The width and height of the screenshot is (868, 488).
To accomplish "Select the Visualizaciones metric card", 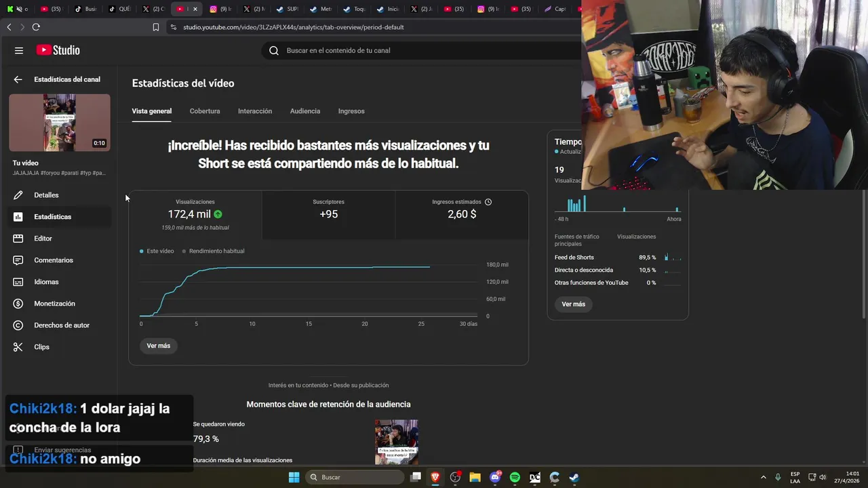I will tap(195, 215).
